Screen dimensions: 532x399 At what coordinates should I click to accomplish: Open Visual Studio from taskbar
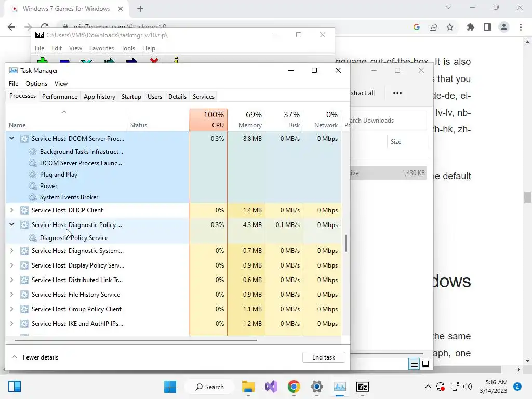pos(271,387)
